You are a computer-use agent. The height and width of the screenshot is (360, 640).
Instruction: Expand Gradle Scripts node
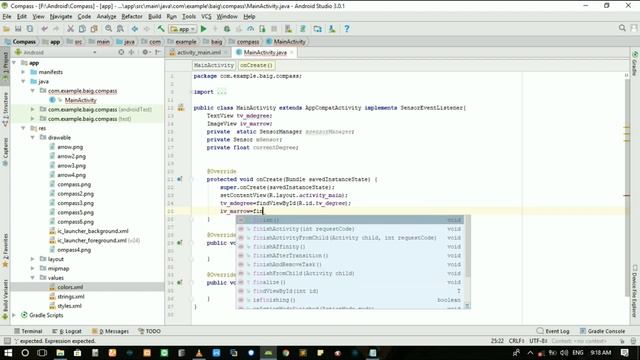point(15,315)
